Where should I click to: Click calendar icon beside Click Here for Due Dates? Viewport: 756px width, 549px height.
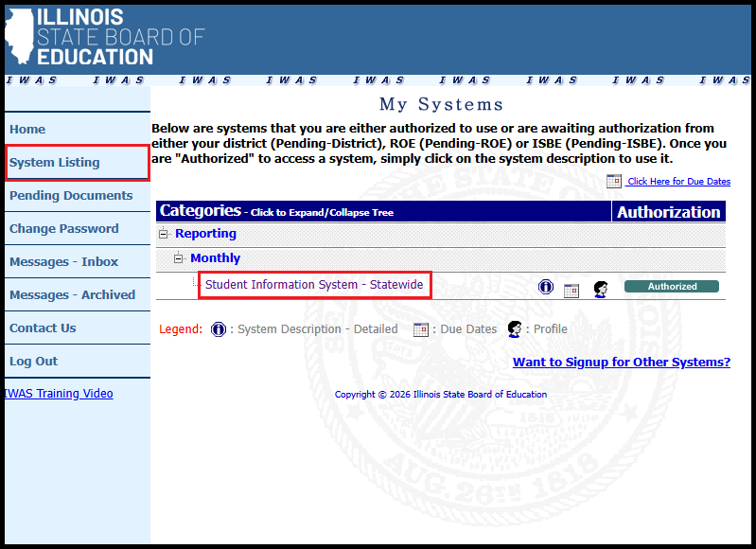click(x=614, y=181)
